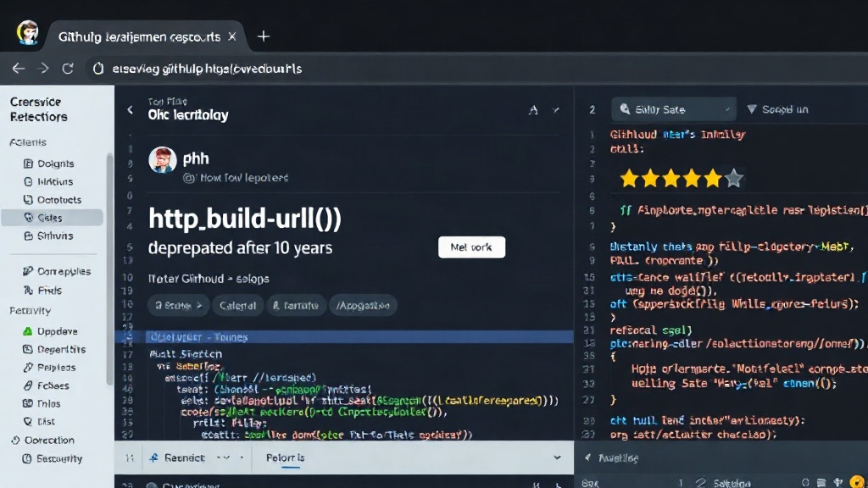Go back with the browser back arrow
Screen dimensions: 868x488
click(x=19, y=68)
